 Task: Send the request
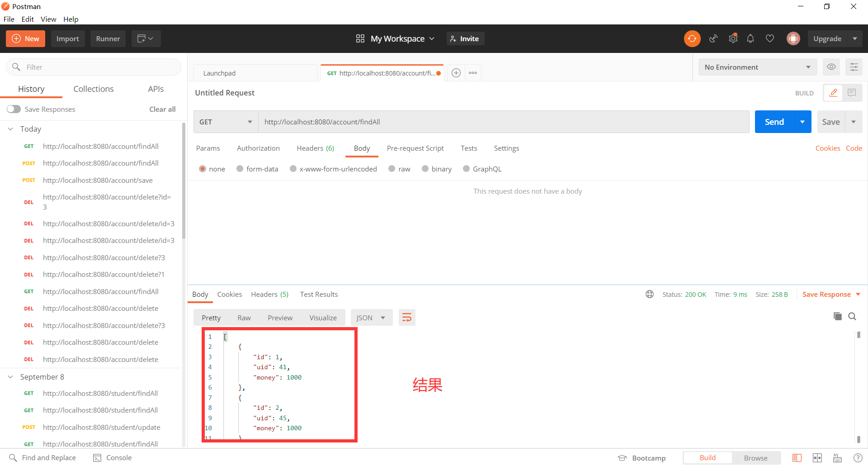point(774,122)
